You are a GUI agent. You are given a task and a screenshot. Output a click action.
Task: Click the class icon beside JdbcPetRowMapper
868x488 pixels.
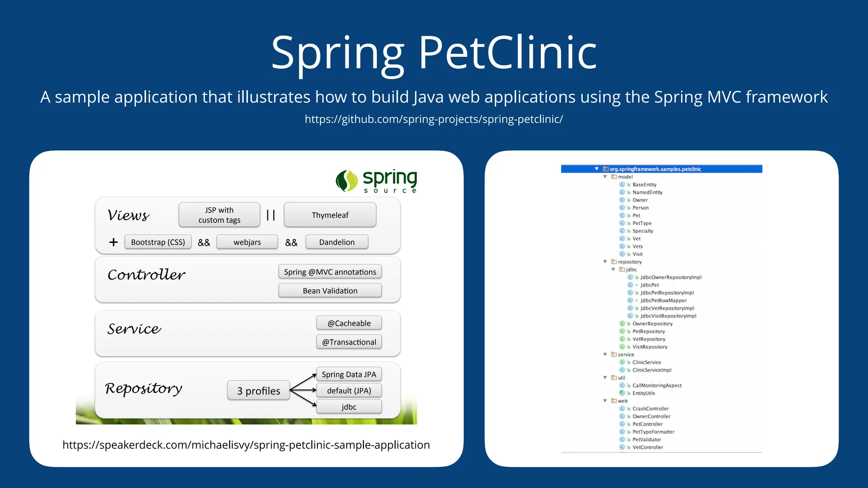[630, 300]
